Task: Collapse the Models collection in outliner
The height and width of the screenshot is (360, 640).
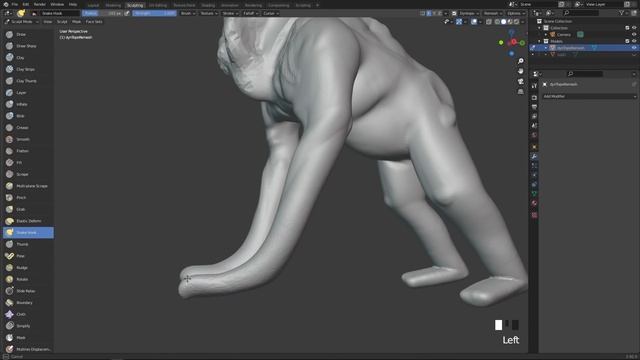Action: click(540, 41)
